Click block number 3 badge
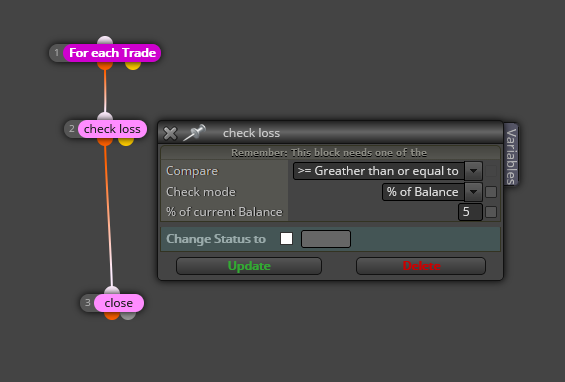 pos(88,303)
